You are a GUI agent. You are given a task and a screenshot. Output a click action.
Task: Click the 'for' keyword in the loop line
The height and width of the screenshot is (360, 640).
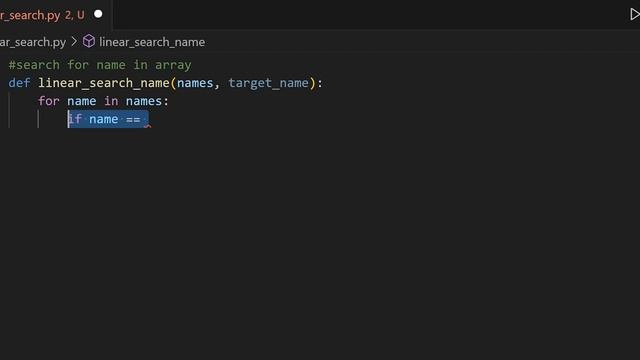point(49,101)
